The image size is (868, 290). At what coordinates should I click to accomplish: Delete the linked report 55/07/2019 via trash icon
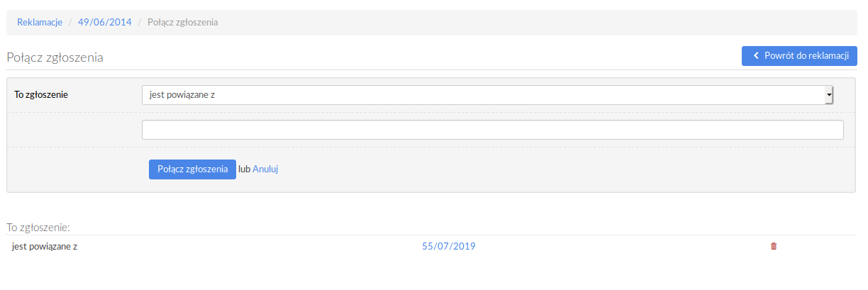click(x=774, y=247)
